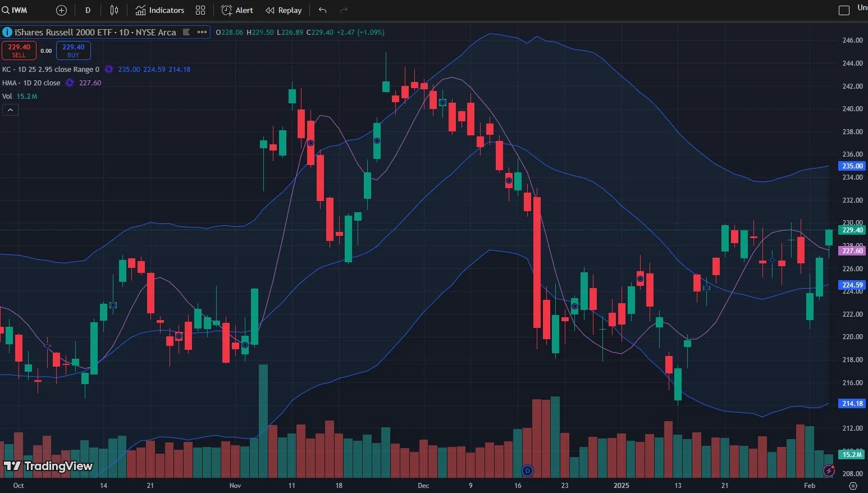
Task: Open indicator templates four-squares icon
Action: point(200,10)
